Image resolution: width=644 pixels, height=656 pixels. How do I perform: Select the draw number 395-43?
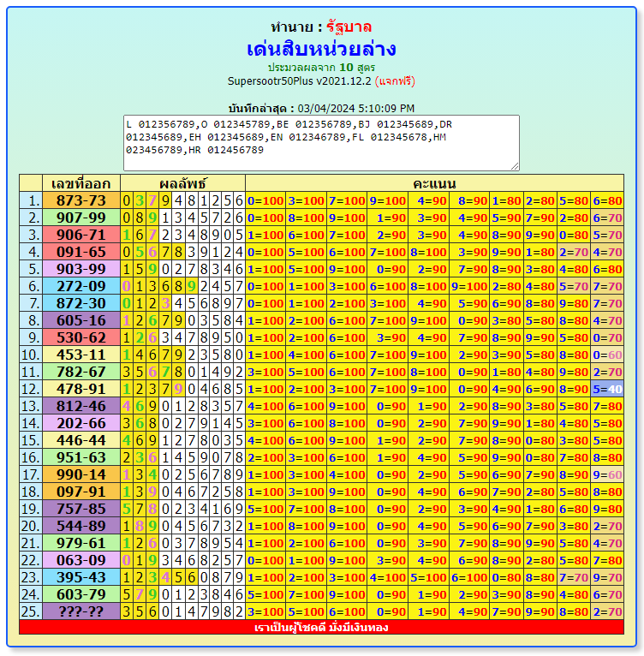pyautogui.click(x=81, y=578)
